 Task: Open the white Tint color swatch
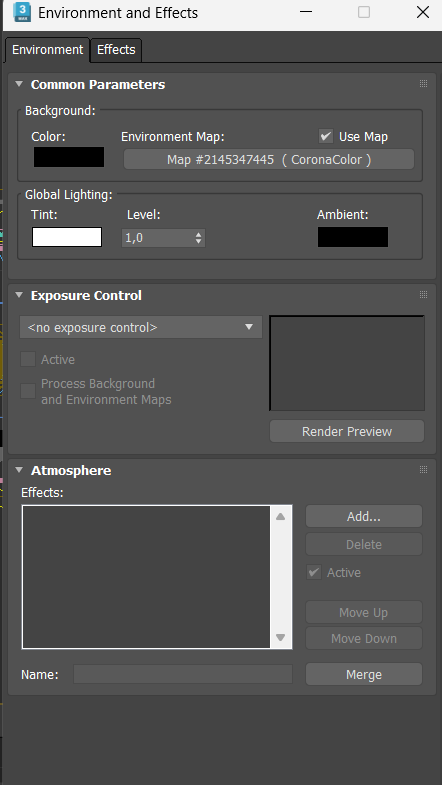[x=67, y=237]
